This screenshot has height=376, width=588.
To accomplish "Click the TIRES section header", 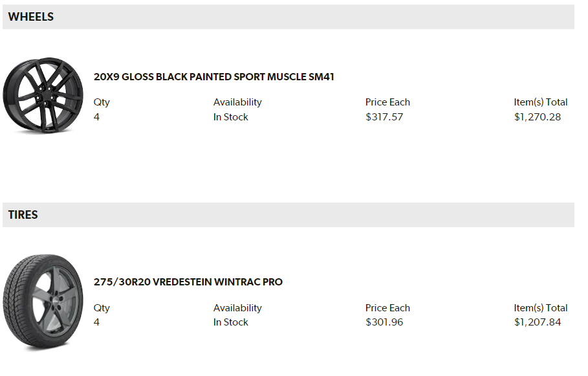I will [23, 215].
